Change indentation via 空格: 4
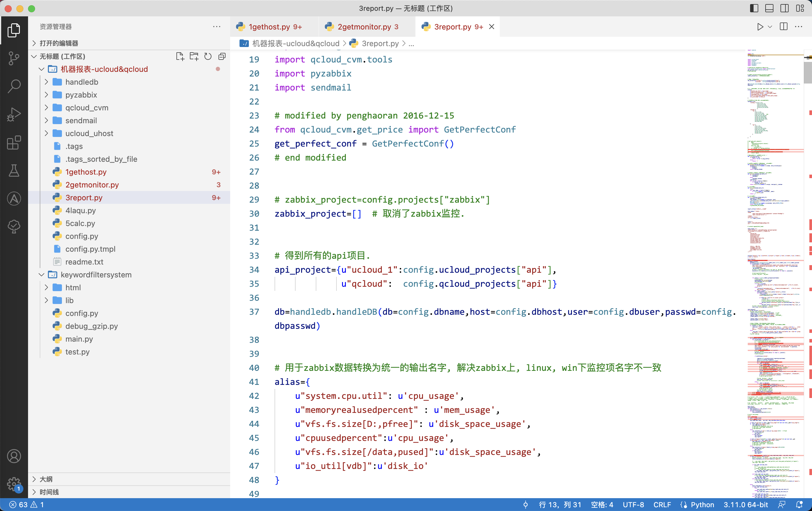Screen dimensions: 812x511 pos(602,505)
